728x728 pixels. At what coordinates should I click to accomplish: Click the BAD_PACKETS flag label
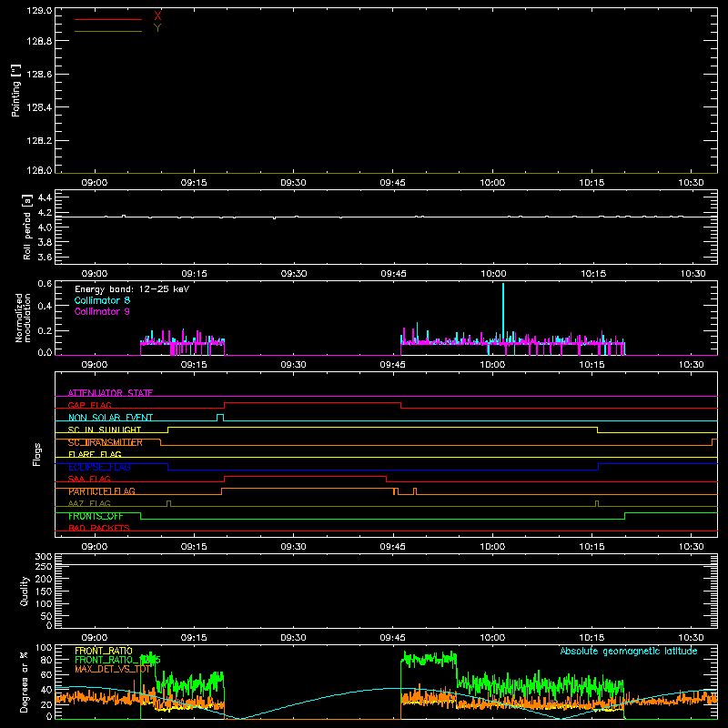click(x=99, y=528)
